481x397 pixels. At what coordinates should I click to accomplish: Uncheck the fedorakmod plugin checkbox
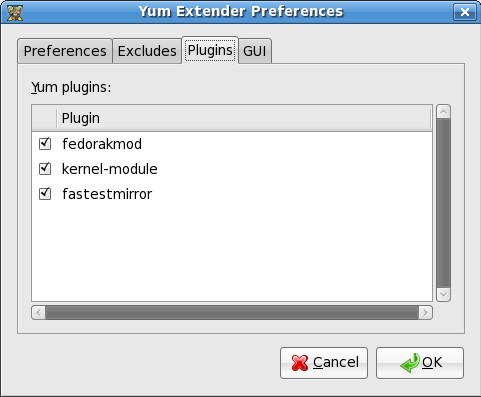[45, 144]
